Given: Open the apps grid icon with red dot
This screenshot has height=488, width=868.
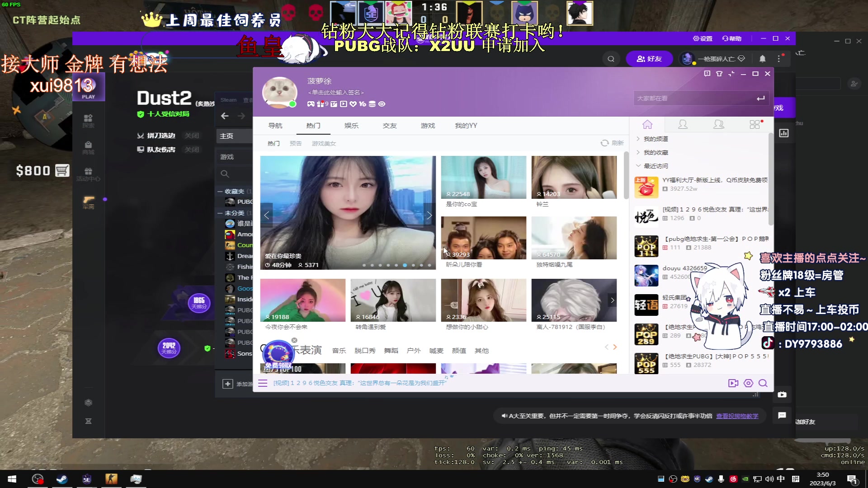Looking at the screenshot, I should pyautogui.click(x=755, y=125).
